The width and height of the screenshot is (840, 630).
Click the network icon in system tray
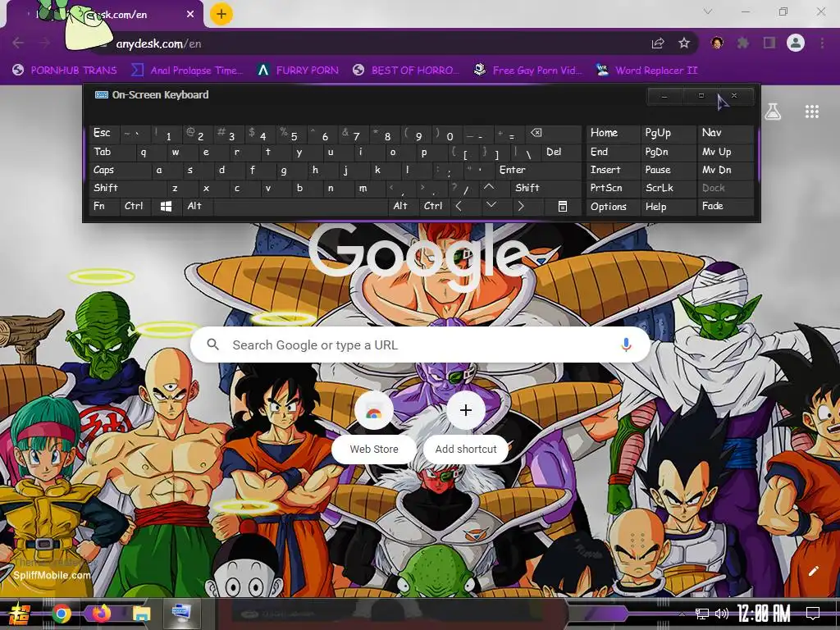(x=701, y=614)
